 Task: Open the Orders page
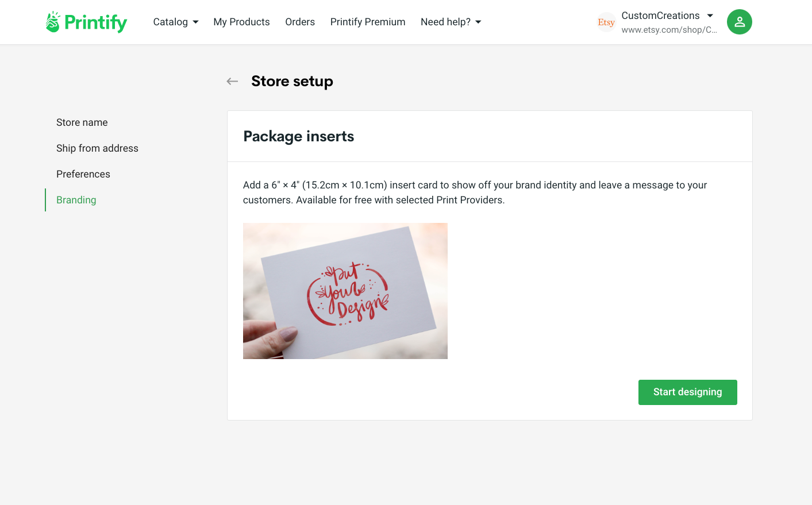click(x=300, y=22)
